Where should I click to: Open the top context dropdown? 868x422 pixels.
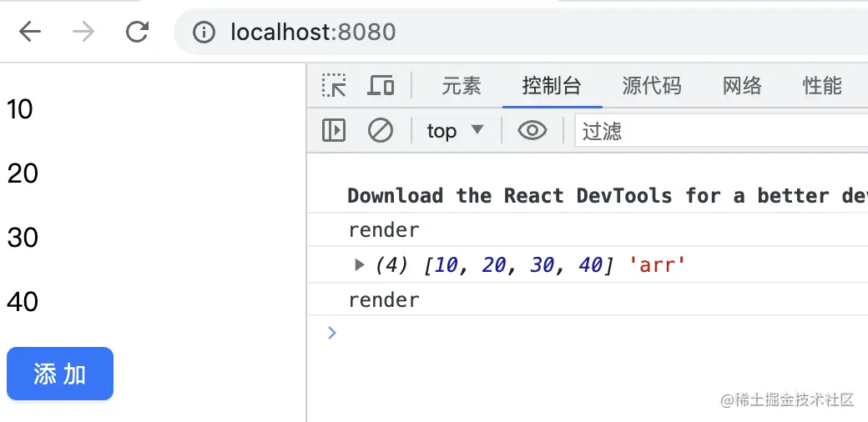click(455, 131)
